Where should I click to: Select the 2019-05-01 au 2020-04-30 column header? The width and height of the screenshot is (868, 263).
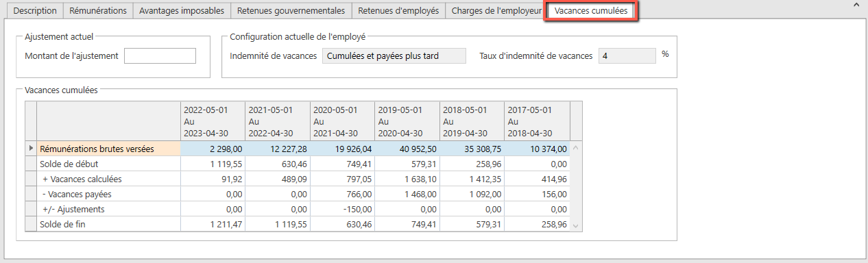(407, 121)
